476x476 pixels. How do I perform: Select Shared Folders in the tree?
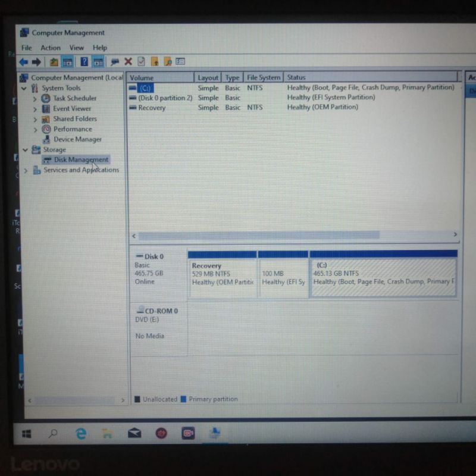tap(75, 118)
